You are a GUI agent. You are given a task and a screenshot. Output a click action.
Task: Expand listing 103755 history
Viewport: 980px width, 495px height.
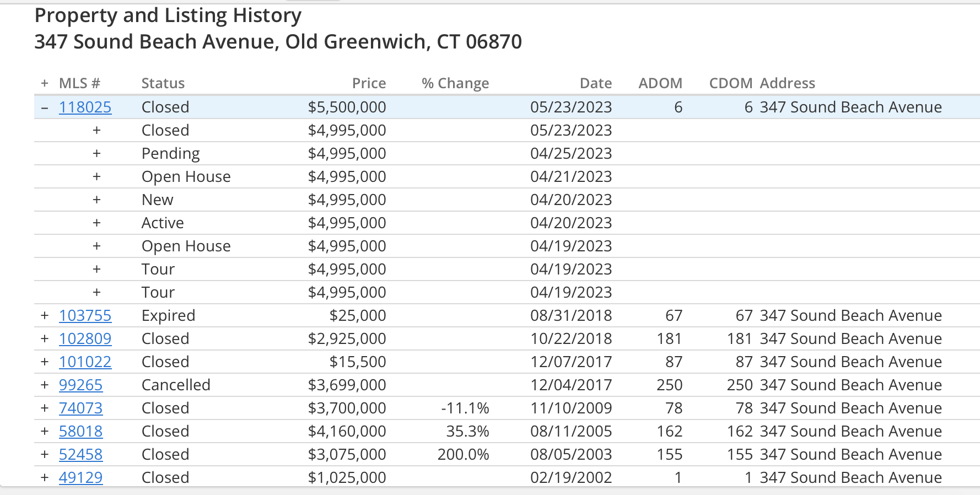[45, 316]
